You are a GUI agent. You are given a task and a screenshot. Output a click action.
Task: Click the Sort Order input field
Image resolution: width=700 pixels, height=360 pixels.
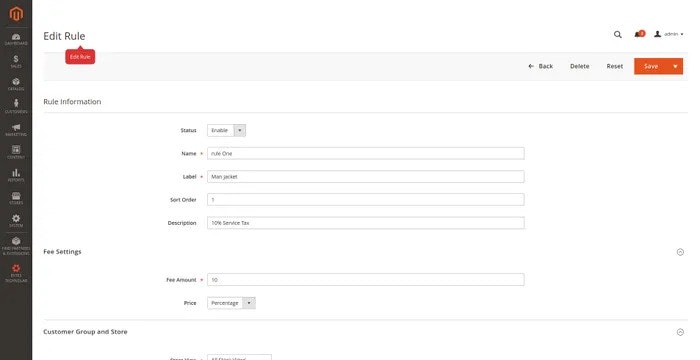point(366,200)
